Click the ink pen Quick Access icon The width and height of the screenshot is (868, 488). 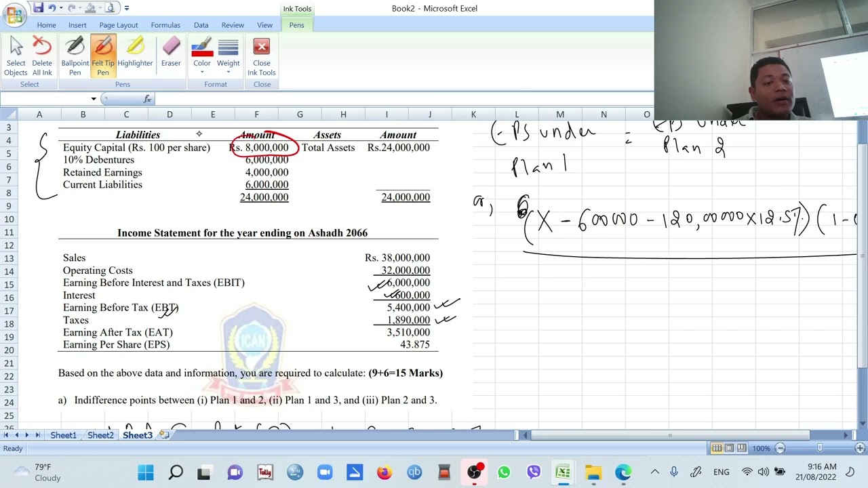tap(92, 8)
